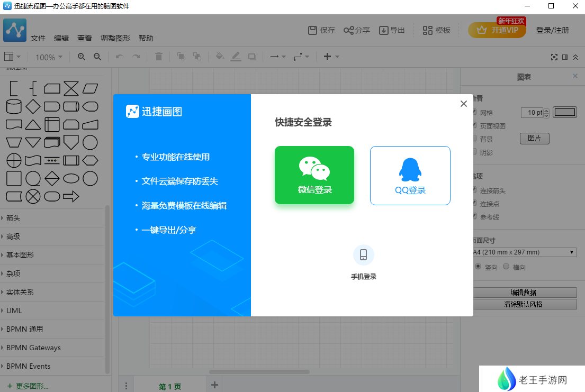Toggle the 背景 checkbox
The image size is (585, 392).
point(474,139)
